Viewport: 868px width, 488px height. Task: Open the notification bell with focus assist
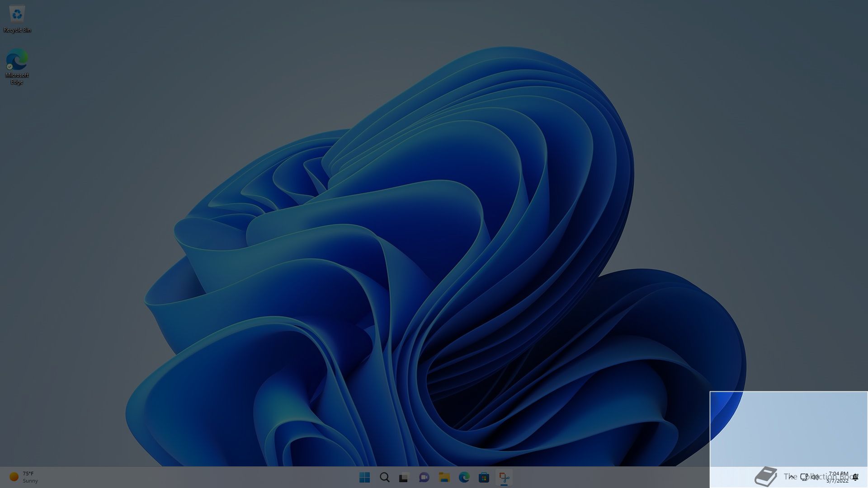(855, 477)
